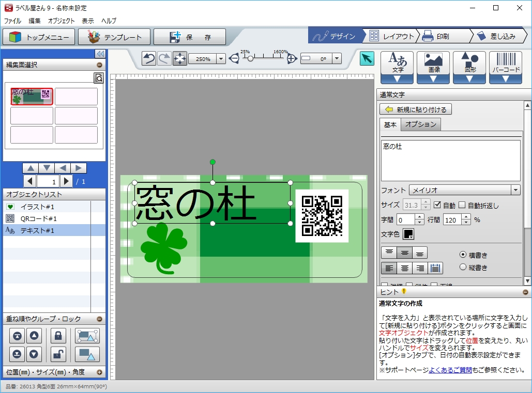Move selection left with triangle button
Viewport: 532px width, 393px height.
coord(63,168)
